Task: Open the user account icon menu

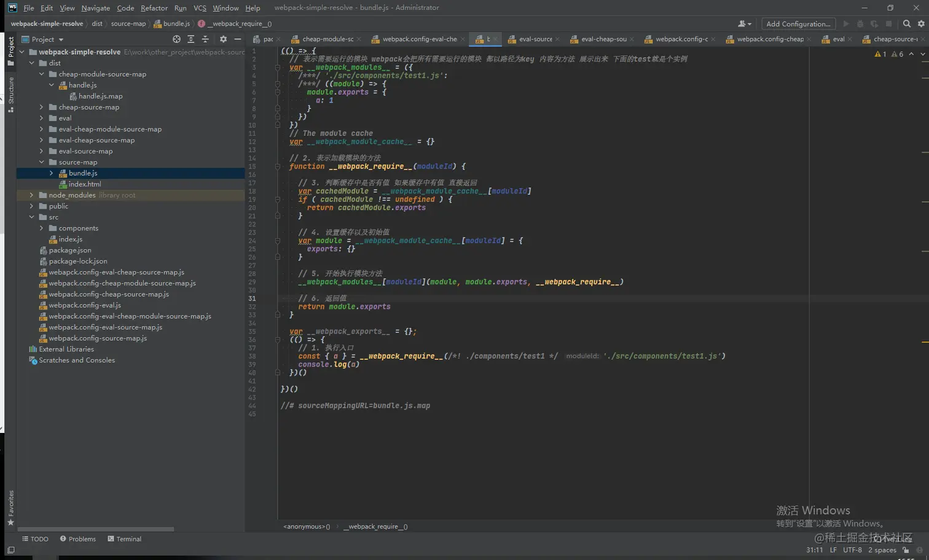Action: click(x=744, y=24)
